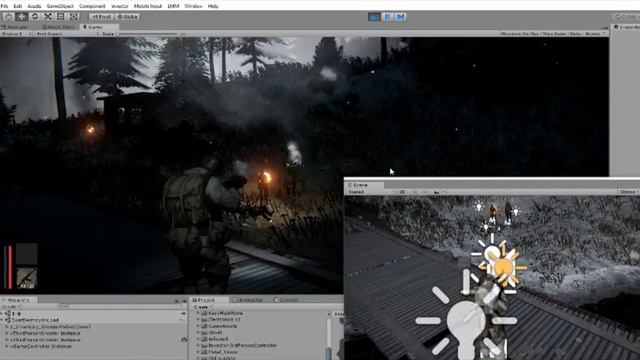
Task: Open the Create dropdown in Hierarchy
Action: 10,306
